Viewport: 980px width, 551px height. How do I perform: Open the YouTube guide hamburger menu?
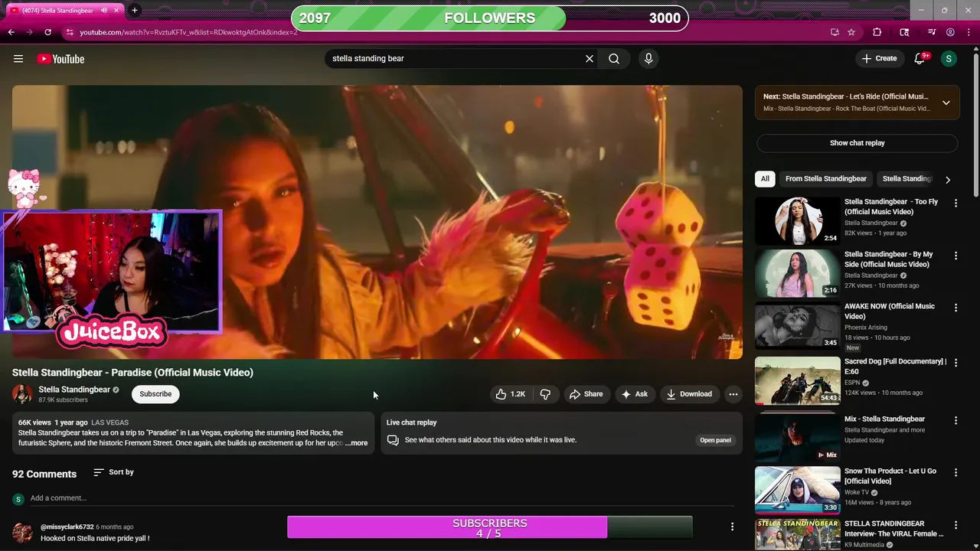click(18, 59)
